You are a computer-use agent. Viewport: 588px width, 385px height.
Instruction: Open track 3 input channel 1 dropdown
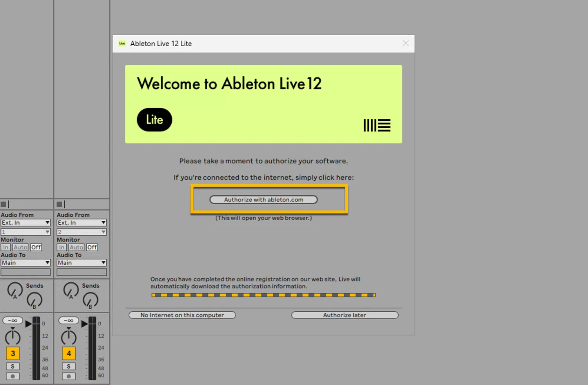(25, 232)
